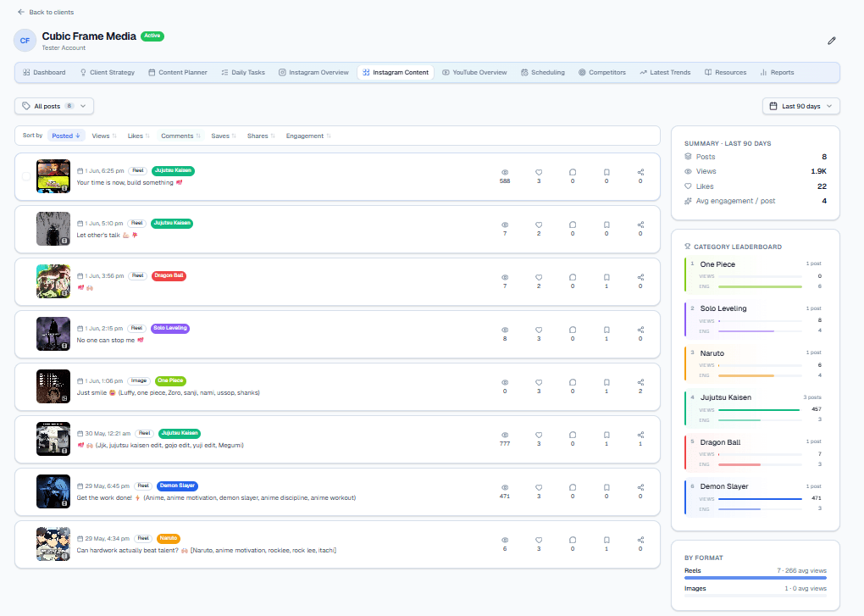Click the trophy icon in Category Leaderboard

tap(687, 247)
